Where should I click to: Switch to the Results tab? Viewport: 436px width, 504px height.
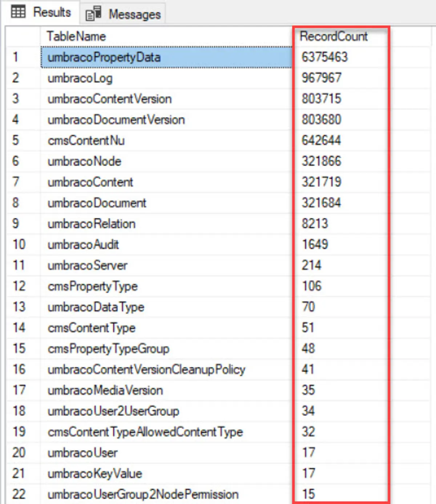pyautogui.click(x=51, y=12)
